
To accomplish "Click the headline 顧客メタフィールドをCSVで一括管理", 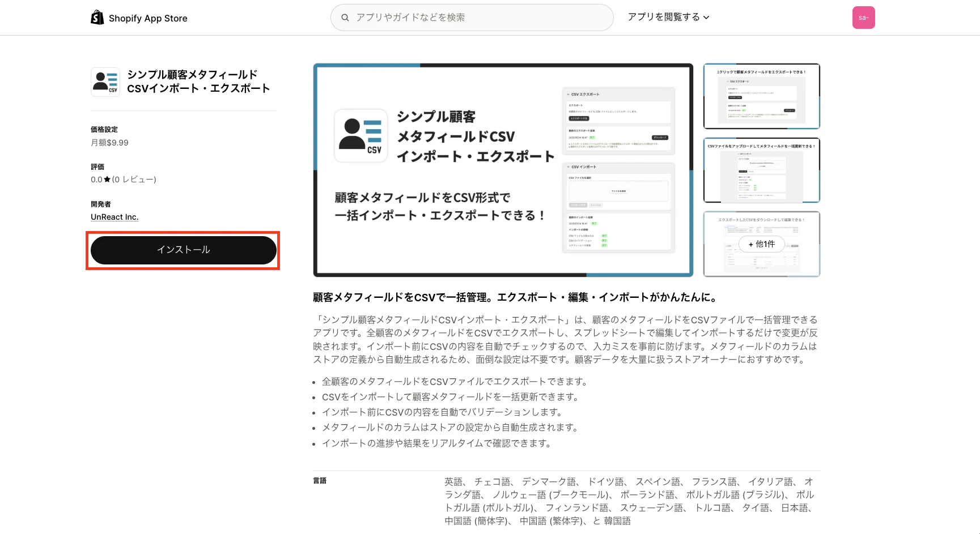I will 516,297.
